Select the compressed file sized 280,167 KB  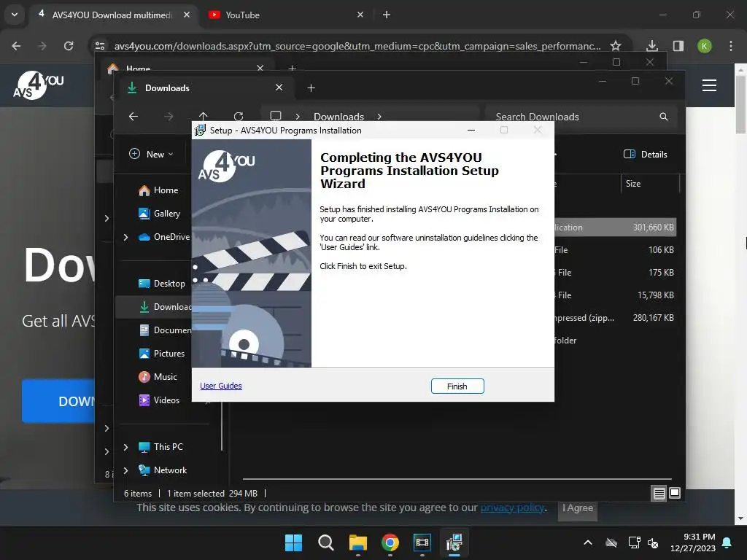click(x=615, y=318)
